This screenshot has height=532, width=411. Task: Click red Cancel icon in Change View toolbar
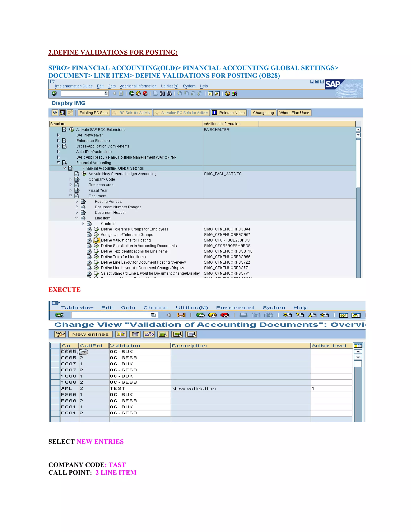(x=225, y=315)
